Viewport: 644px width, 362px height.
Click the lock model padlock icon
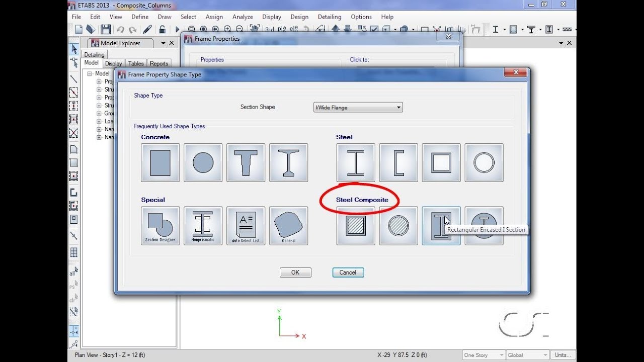162,30
